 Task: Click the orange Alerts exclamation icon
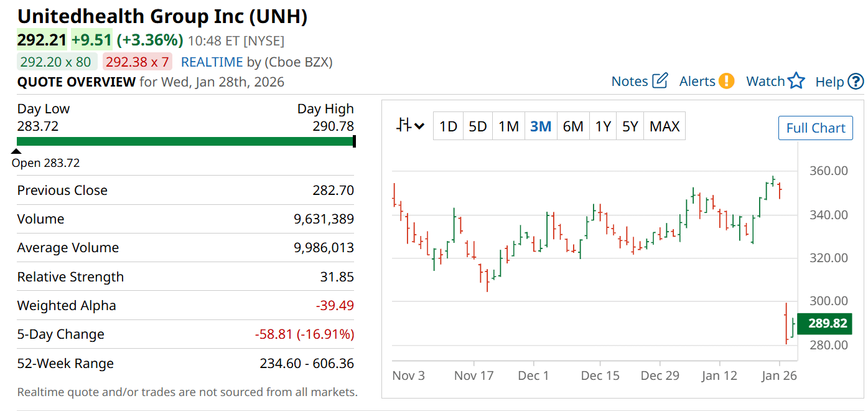[726, 81]
